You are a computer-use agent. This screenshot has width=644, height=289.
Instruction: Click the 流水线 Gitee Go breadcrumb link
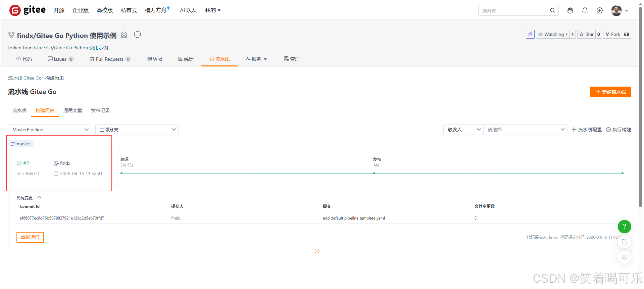tap(25, 78)
